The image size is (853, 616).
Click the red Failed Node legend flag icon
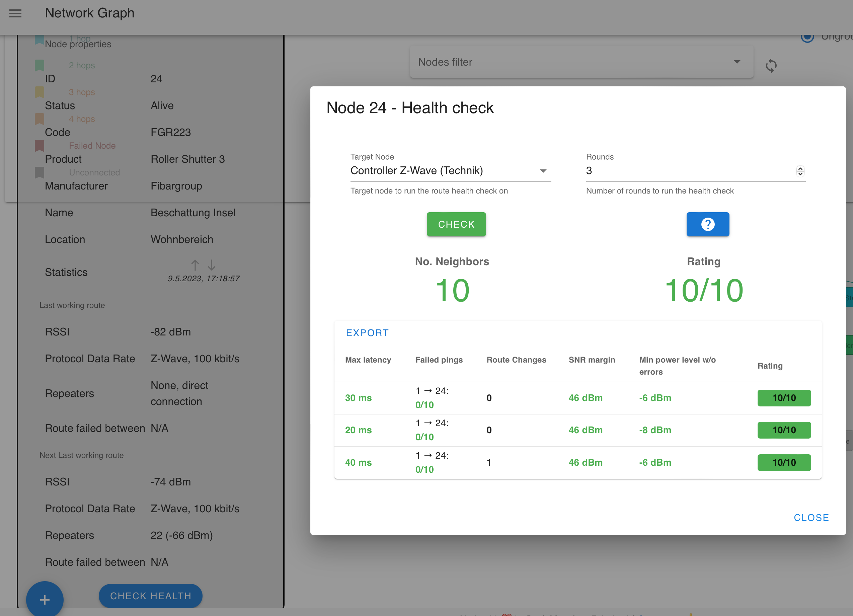point(40,146)
